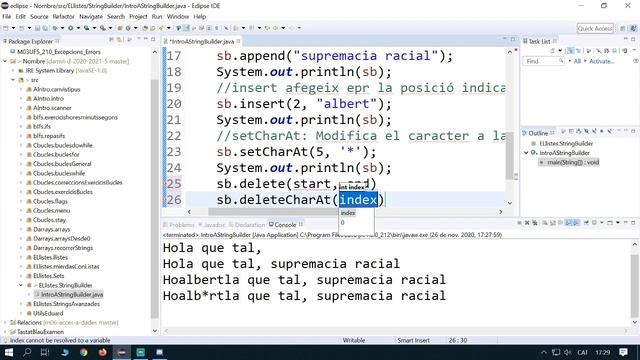The width and height of the screenshot is (640, 360).
Task: Open taskbar Search magnifier
Action: pyautogui.click(x=27, y=352)
